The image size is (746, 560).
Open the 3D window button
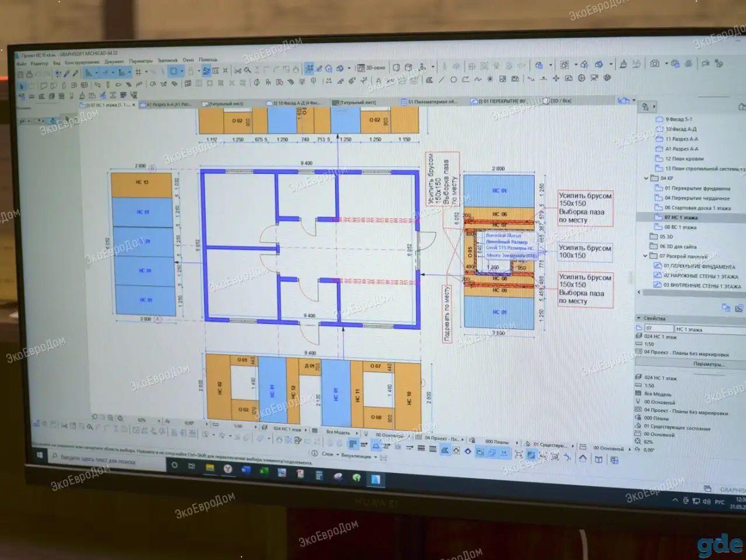tap(372, 68)
